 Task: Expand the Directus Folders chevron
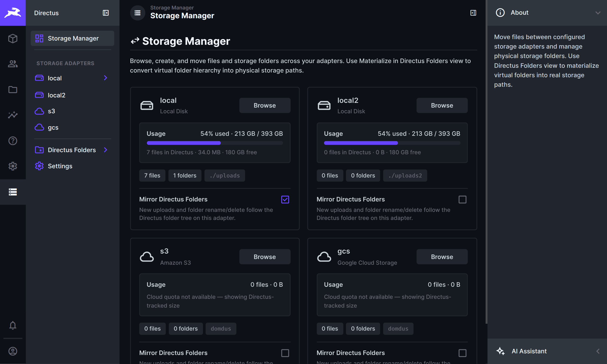coord(106,150)
